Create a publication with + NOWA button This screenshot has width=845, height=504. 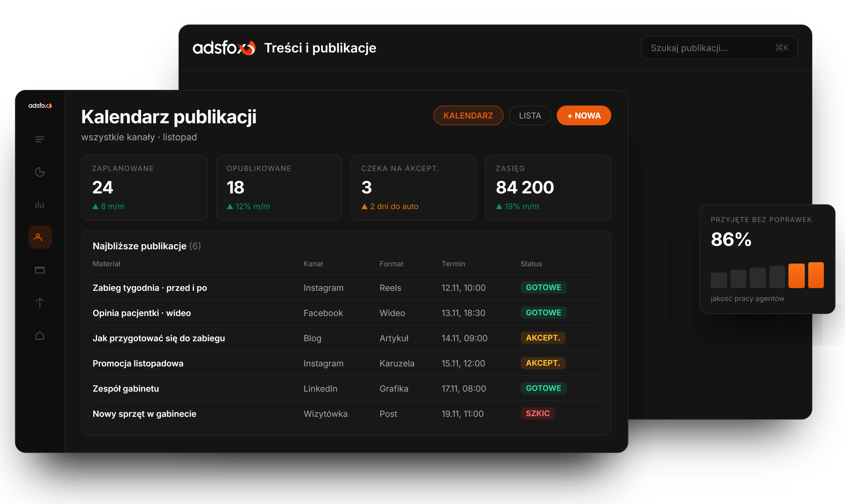point(584,115)
